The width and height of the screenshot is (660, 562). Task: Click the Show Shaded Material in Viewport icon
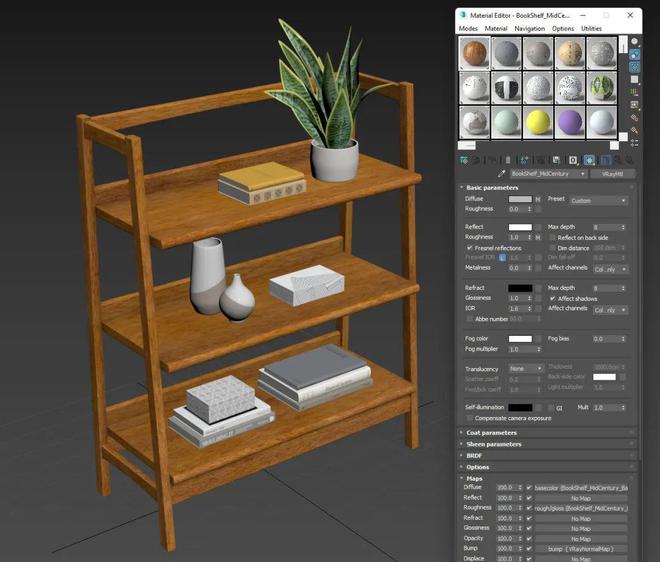(x=589, y=159)
